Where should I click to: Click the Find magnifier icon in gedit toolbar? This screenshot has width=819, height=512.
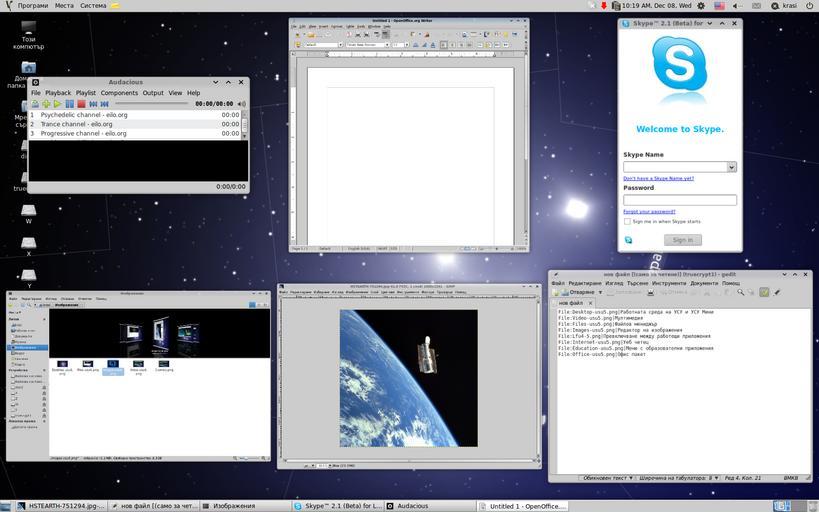pos(740,292)
